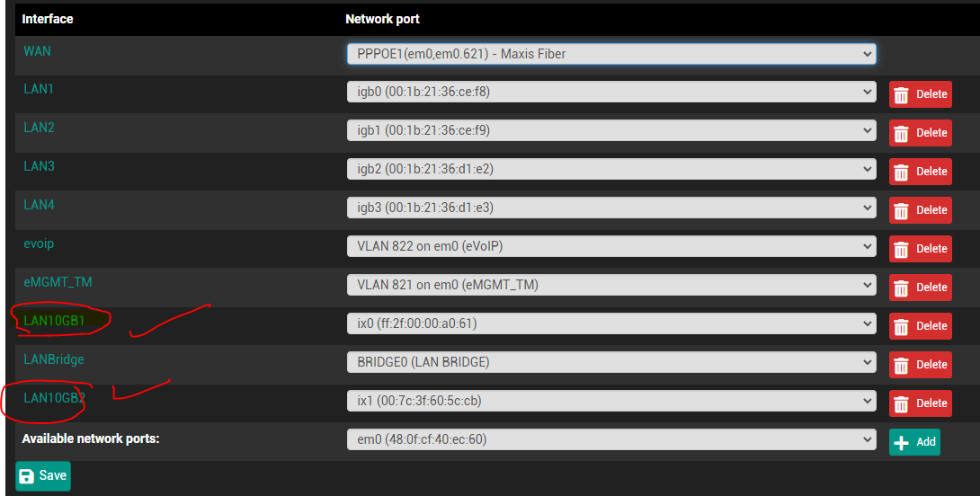Click trash icon for eMGMT_TM row
The image size is (980, 496).
point(901,288)
